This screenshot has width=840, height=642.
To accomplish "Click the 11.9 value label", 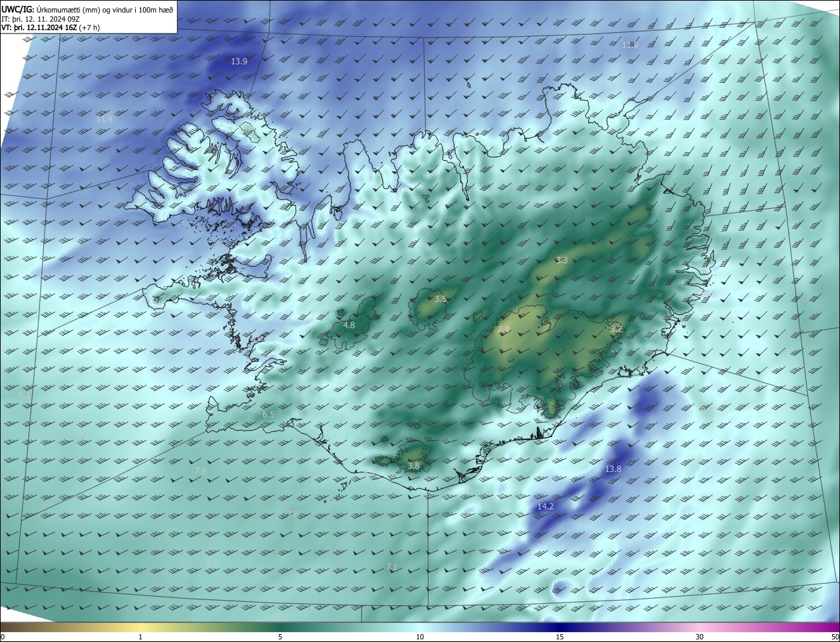I will (630, 45).
